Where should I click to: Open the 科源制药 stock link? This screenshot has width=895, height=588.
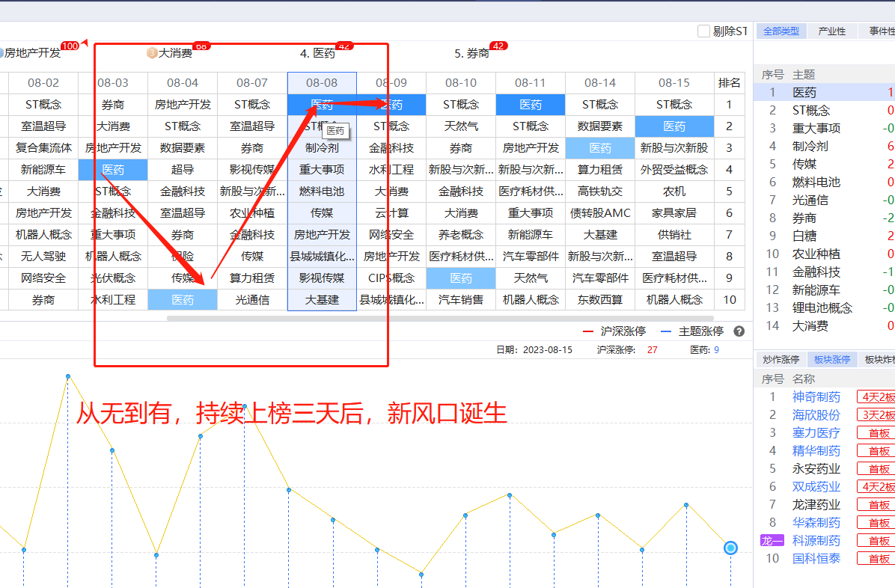(x=816, y=541)
